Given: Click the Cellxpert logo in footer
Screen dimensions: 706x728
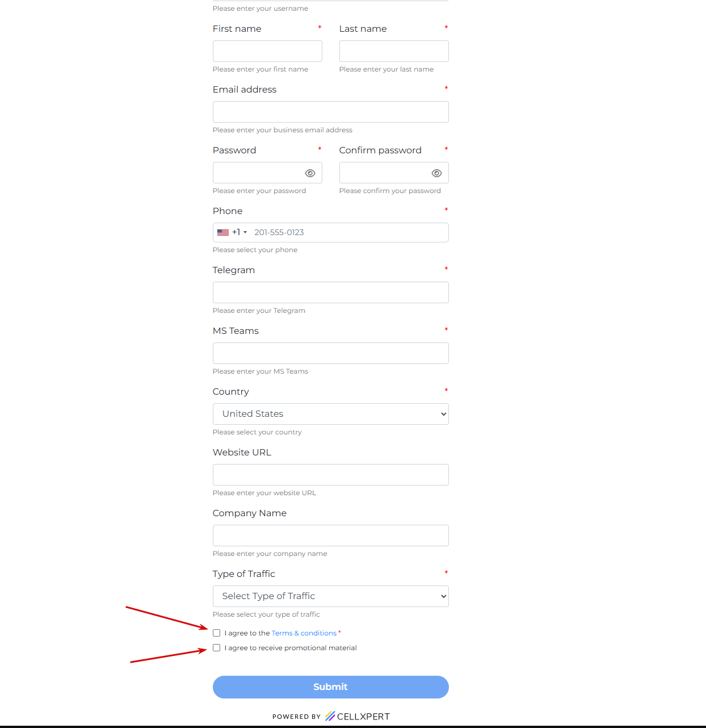Looking at the screenshot, I should tap(358, 716).
